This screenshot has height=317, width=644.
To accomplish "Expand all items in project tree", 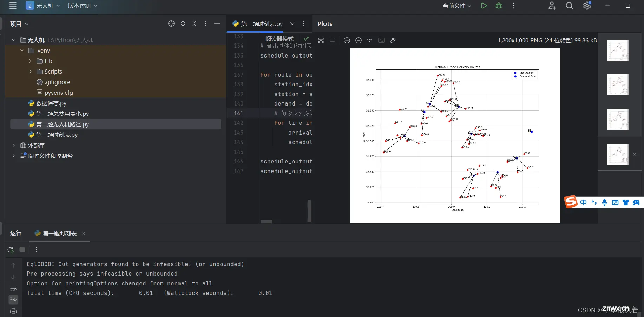I will point(183,23).
